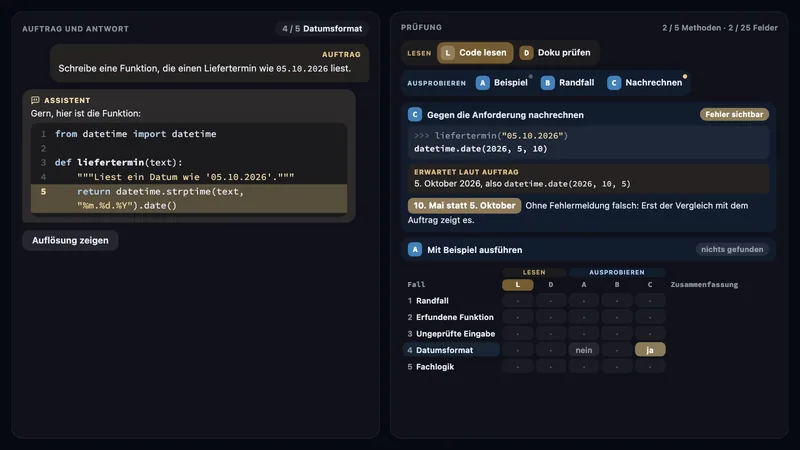Click the LESEN group header above table

pos(534,272)
